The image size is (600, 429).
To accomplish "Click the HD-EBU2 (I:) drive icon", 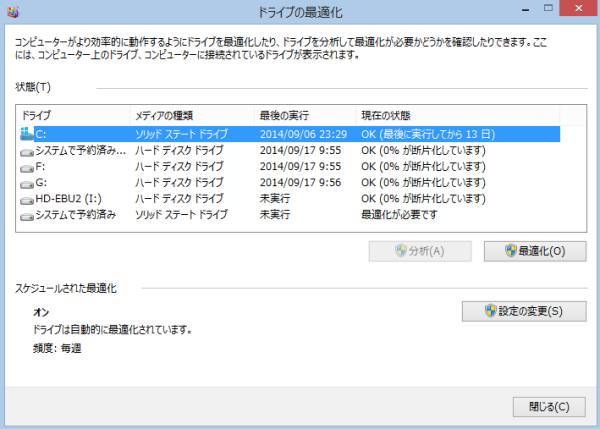I will point(27,198).
